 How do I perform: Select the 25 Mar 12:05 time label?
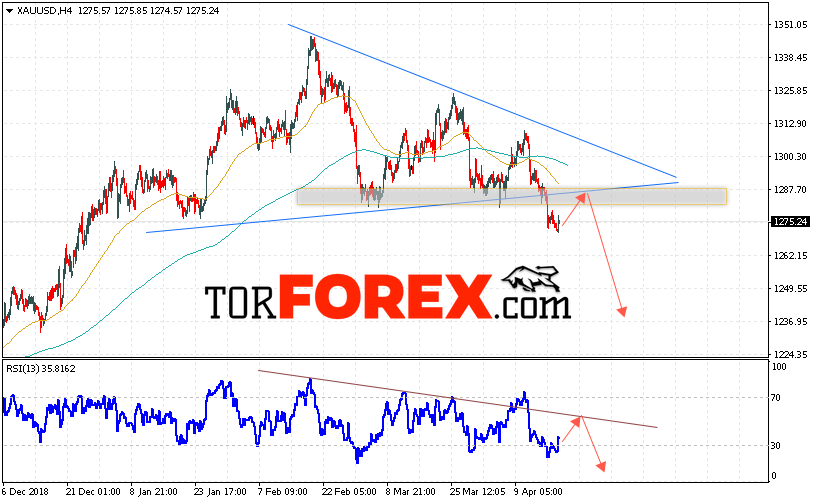coord(478,492)
